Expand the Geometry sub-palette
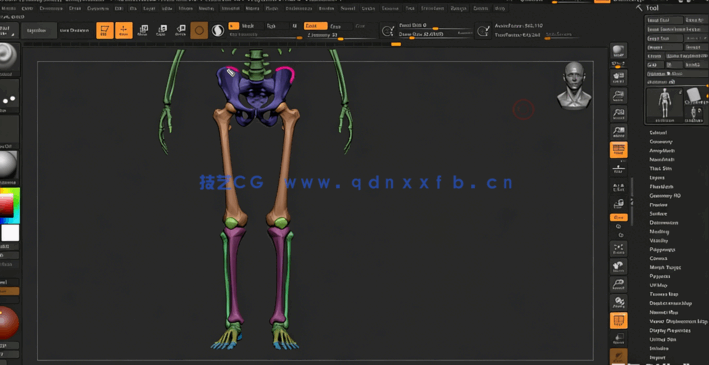This screenshot has height=365, width=709. (661, 142)
